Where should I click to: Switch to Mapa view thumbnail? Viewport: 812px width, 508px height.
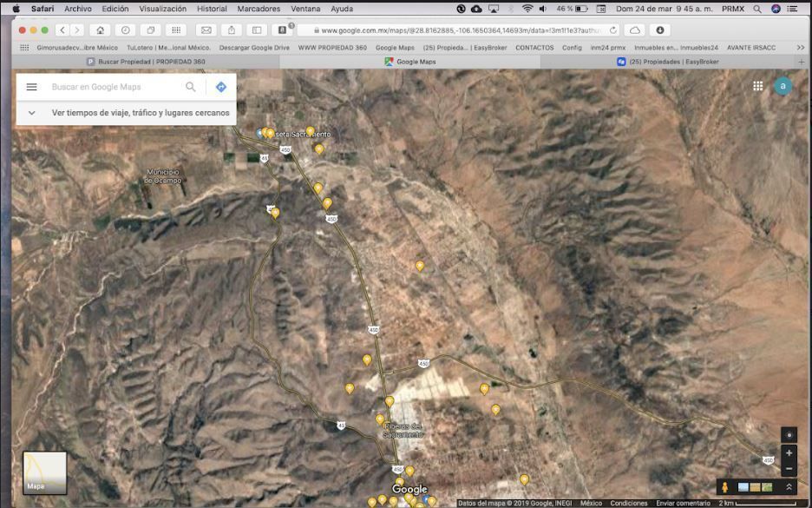pyautogui.click(x=44, y=473)
